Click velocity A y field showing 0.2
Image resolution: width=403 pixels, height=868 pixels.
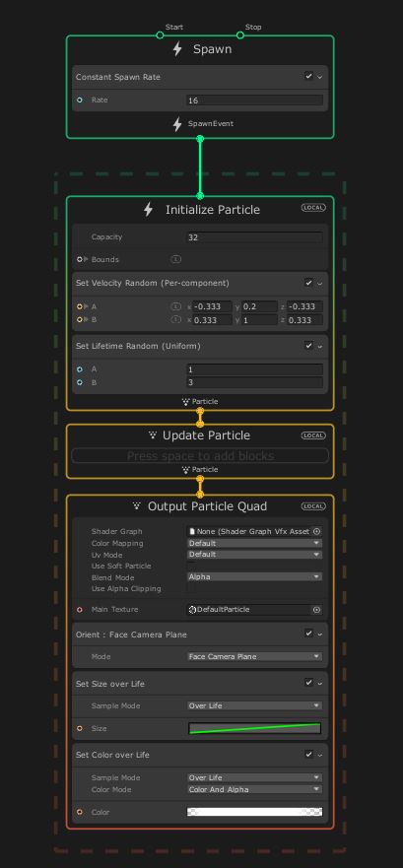[x=259, y=306]
